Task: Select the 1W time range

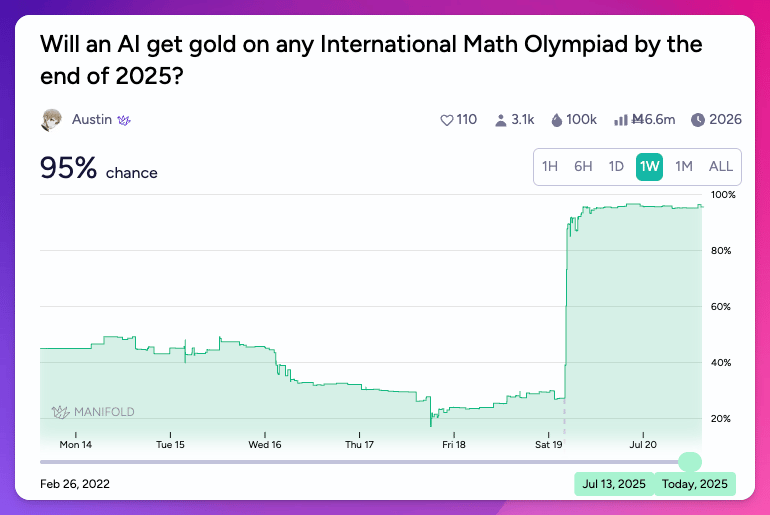Action: [x=650, y=167]
